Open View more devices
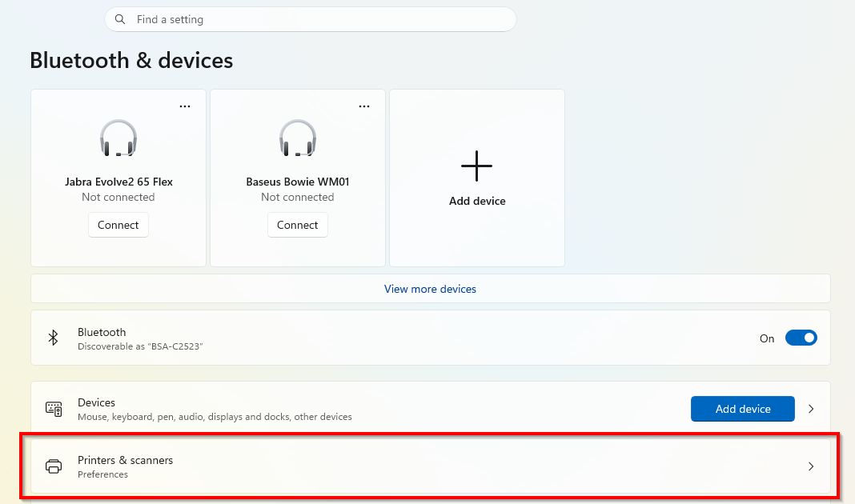Image resolution: width=855 pixels, height=504 pixels. point(430,289)
